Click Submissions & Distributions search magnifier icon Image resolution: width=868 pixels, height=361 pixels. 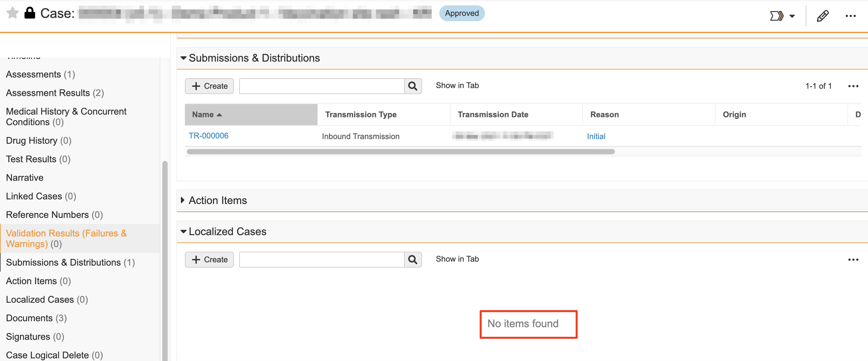click(413, 86)
